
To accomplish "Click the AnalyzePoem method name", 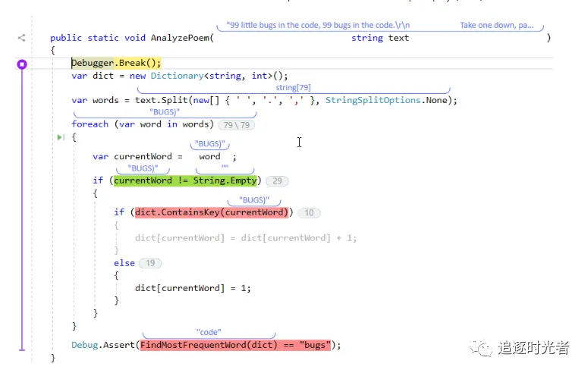I will click(180, 38).
